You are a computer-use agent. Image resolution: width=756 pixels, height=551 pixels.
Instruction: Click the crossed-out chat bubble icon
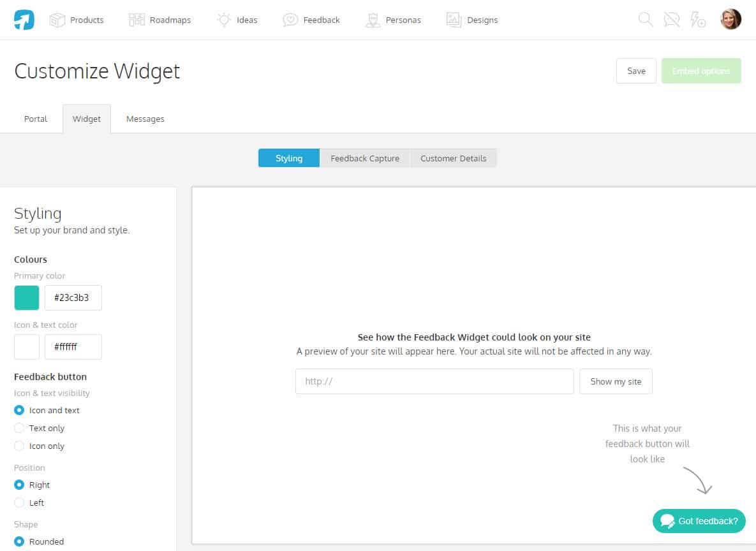672,20
